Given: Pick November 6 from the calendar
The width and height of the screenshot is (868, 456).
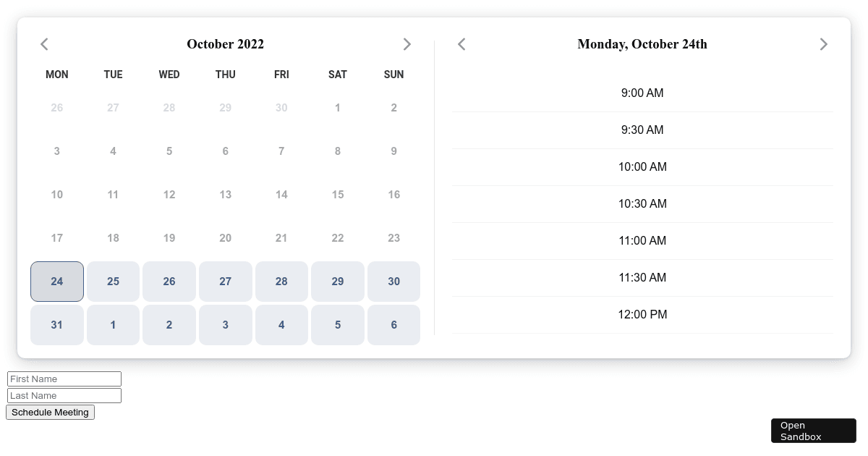Looking at the screenshot, I should pos(393,325).
